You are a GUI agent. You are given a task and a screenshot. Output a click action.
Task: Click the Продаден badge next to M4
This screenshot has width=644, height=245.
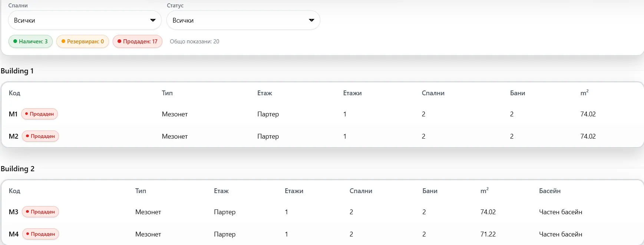[x=40, y=234]
